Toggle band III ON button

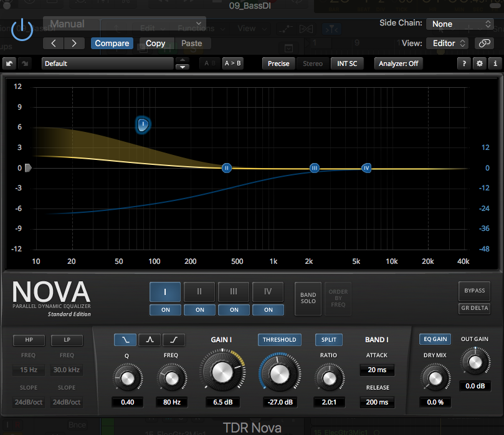coord(234,310)
